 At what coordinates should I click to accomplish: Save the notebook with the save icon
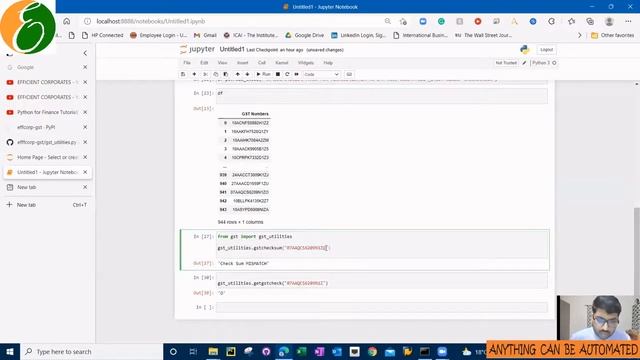[183, 74]
